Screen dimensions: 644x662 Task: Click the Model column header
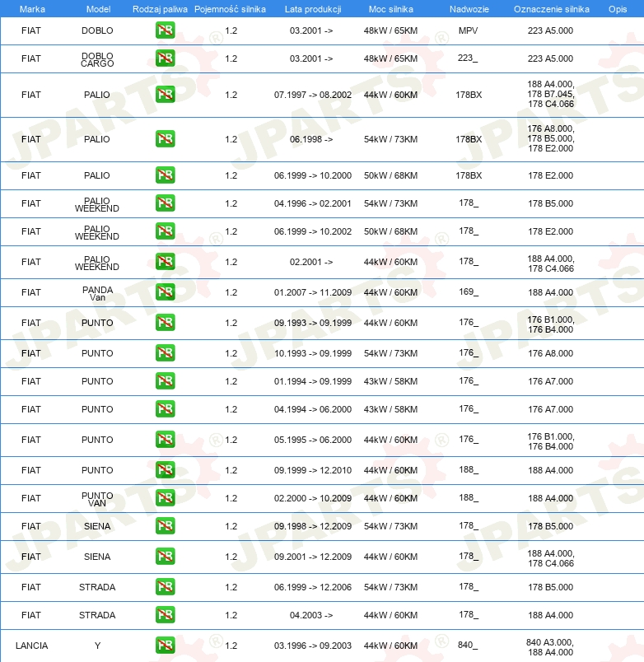98,9
